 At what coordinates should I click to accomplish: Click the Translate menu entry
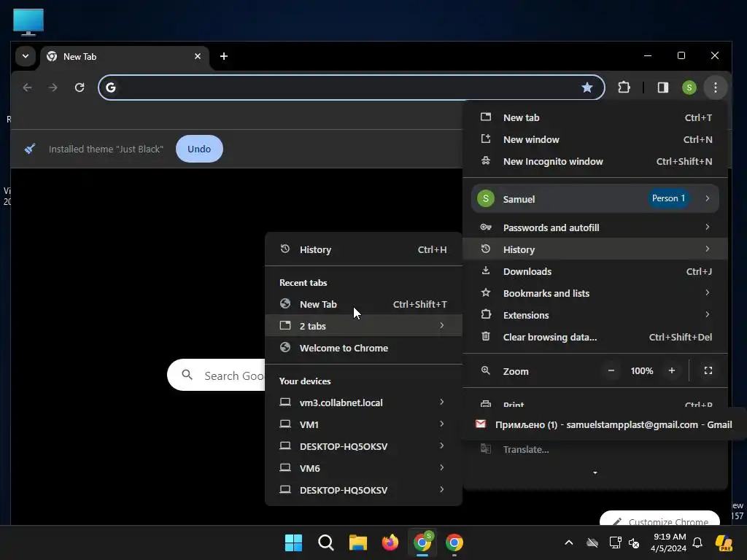[x=595, y=449]
